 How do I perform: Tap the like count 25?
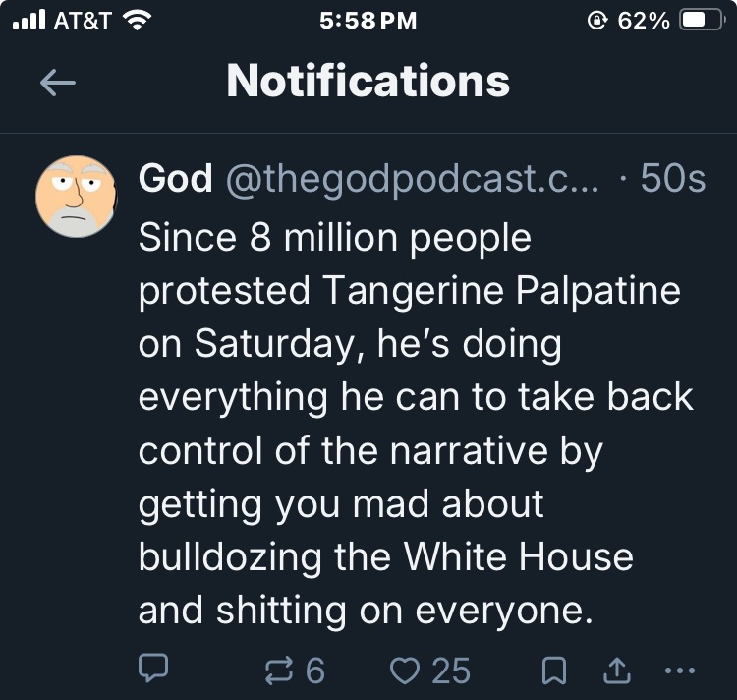pos(451,671)
